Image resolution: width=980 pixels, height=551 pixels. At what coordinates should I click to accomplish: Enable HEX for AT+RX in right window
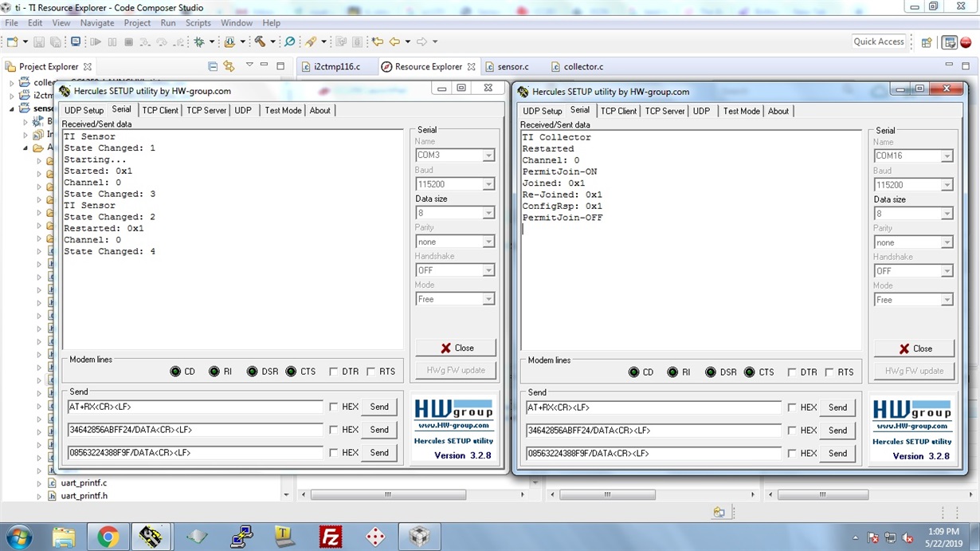click(x=792, y=407)
